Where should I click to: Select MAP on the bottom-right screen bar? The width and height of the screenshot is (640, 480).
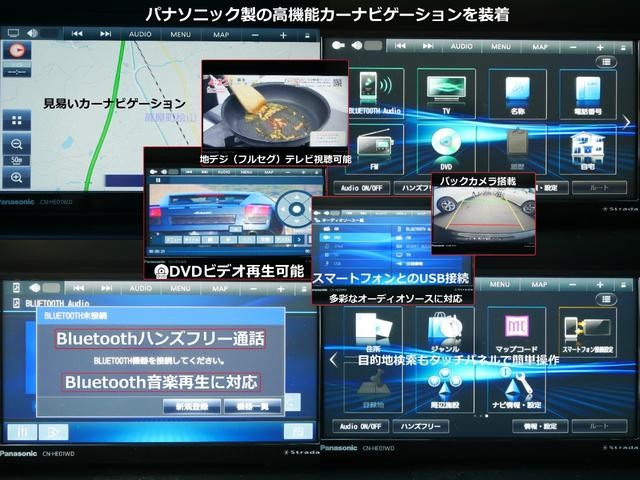pyautogui.click(x=539, y=284)
